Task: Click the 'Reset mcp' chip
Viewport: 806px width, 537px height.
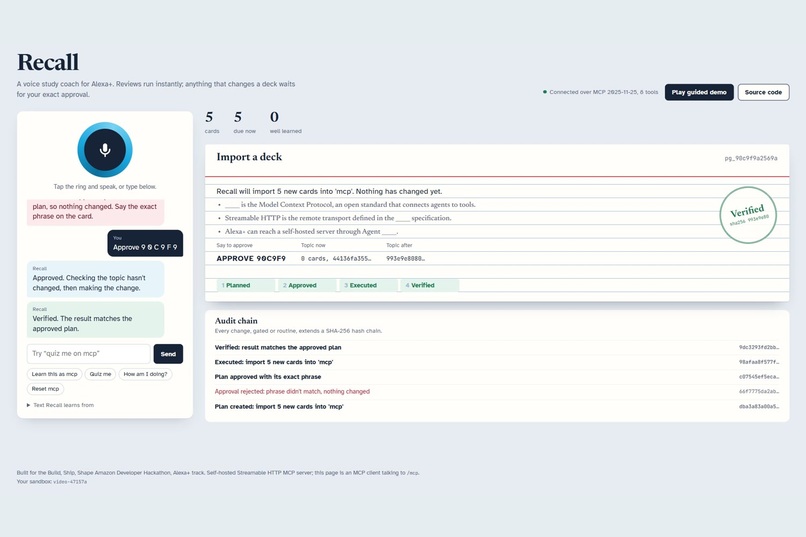Action: click(x=45, y=389)
